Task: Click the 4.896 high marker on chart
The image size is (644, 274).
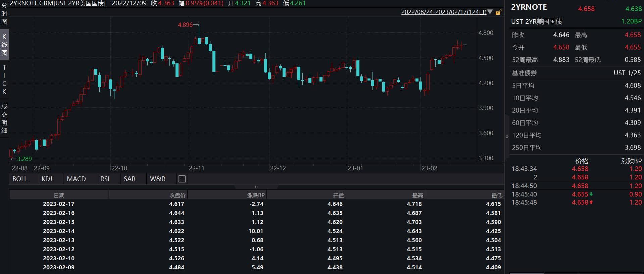Action: click(185, 25)
